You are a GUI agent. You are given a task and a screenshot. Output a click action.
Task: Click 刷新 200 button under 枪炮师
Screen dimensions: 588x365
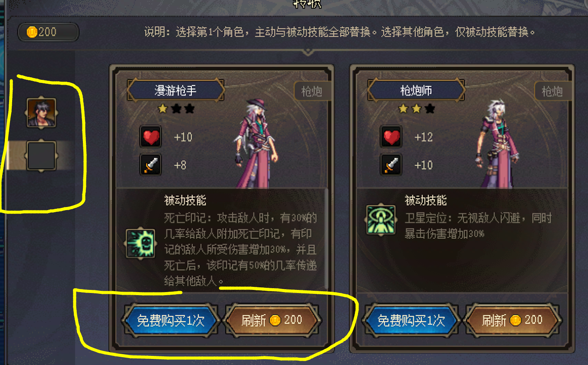tap(512, 320)
